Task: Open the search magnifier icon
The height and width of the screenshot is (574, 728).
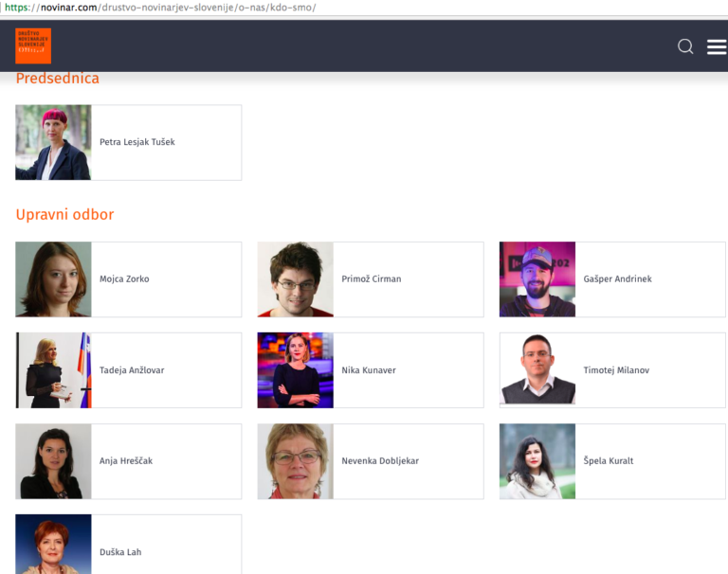Action: [x=685, y=46]
